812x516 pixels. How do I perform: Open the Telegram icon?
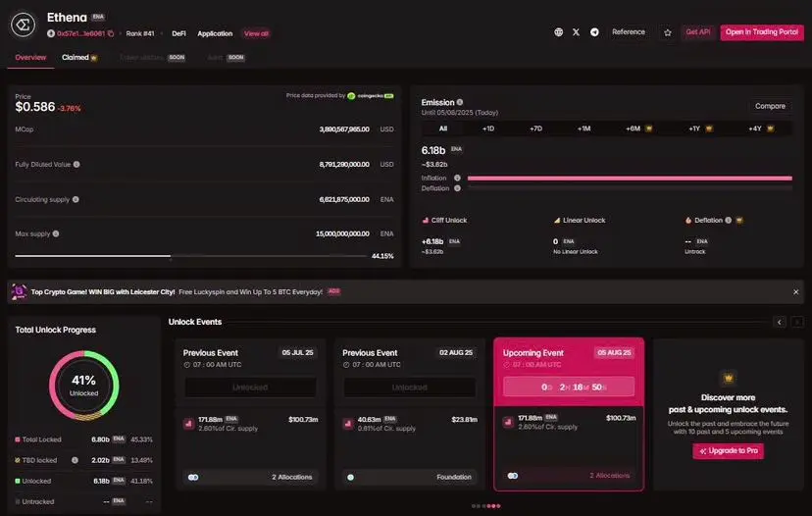594,32
